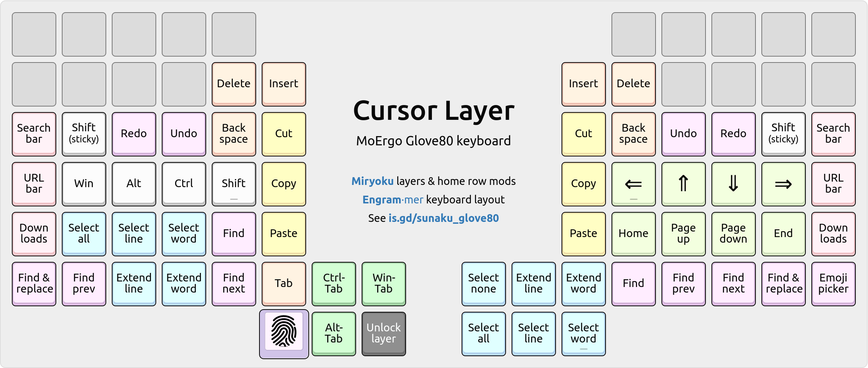
Task: Click the right-half Undo key
Action: (x=683, y=134)
